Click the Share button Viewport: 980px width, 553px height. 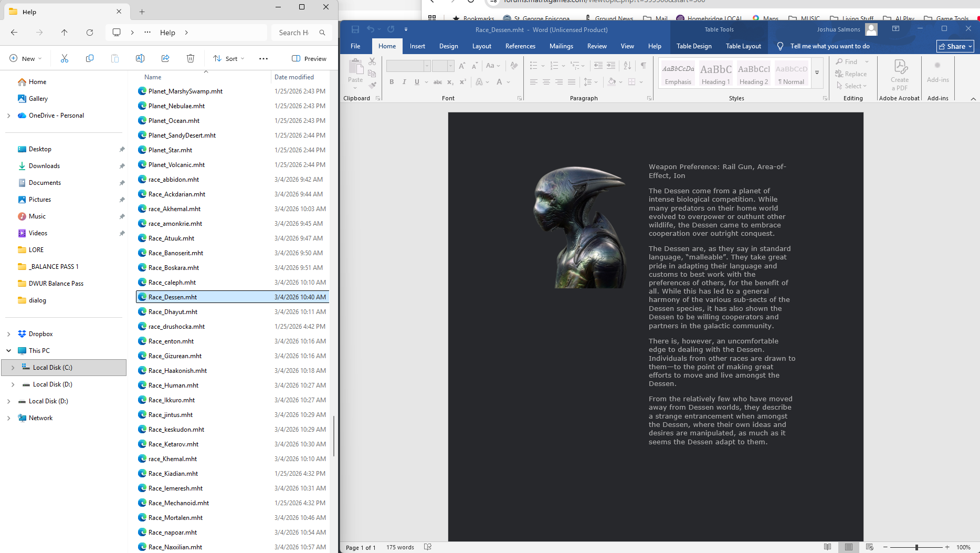pos(954,46)
